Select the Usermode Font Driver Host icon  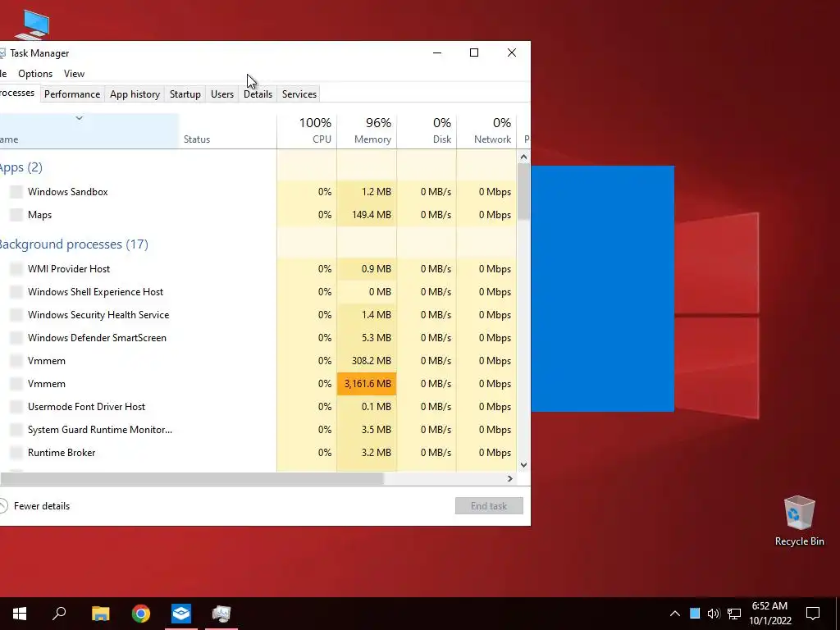coord(16,407)
